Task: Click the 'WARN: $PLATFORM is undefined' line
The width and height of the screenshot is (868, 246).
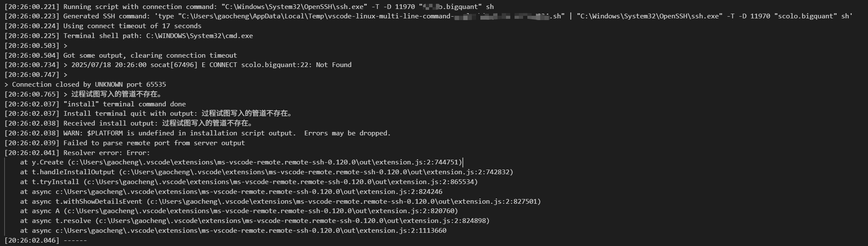Action: coord(227,133)
